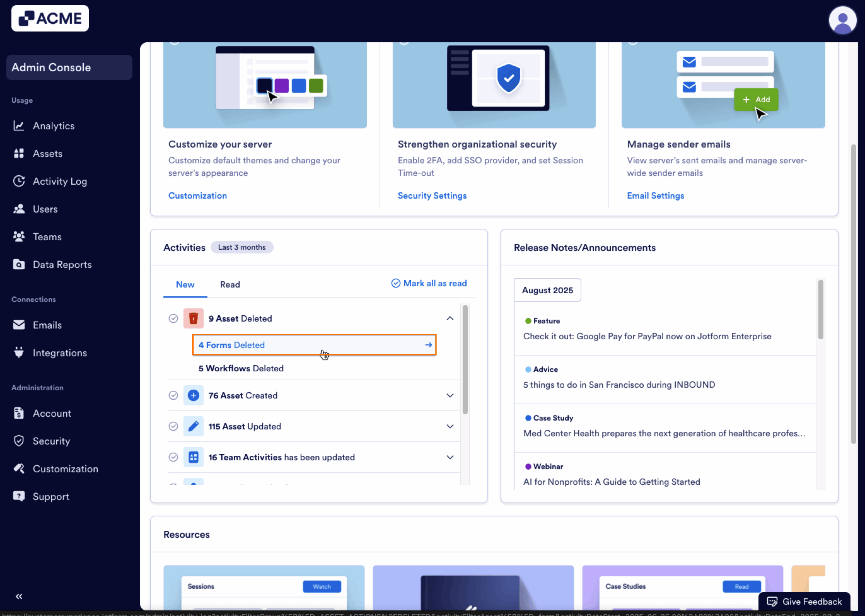Expand 16 Team Activities updated row
The width and height of the screenshot is (865, 616).
click(450, 457)
